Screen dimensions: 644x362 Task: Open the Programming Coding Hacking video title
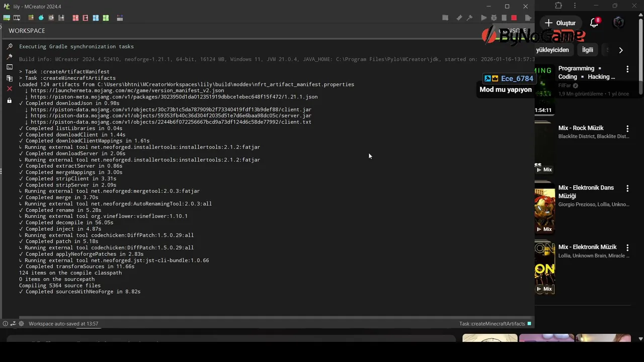pyautogui.click(x=587, y=72)
